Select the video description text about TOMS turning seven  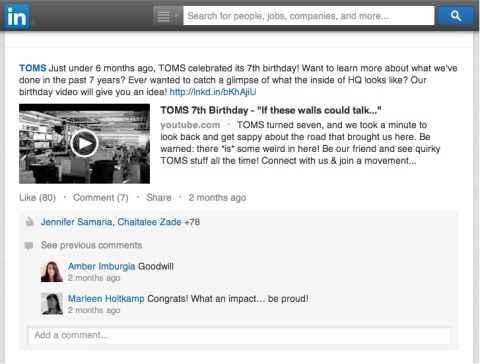pos(300,143)
